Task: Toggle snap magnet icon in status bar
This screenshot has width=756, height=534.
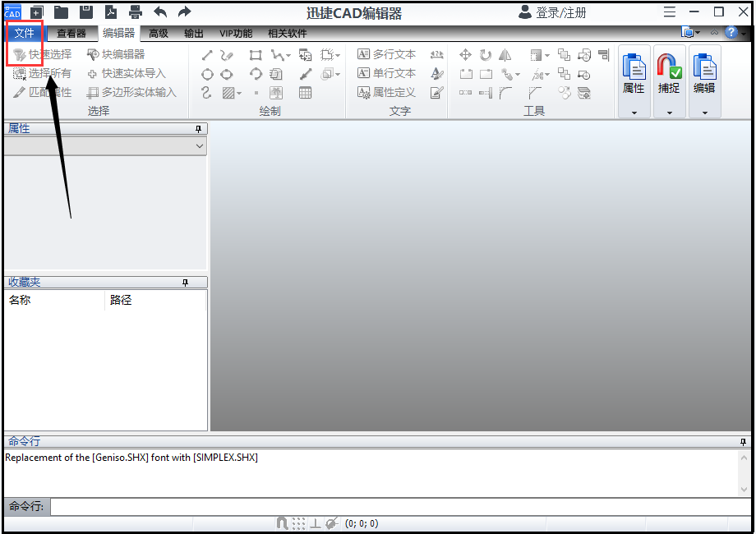Action: pos(283,523)
